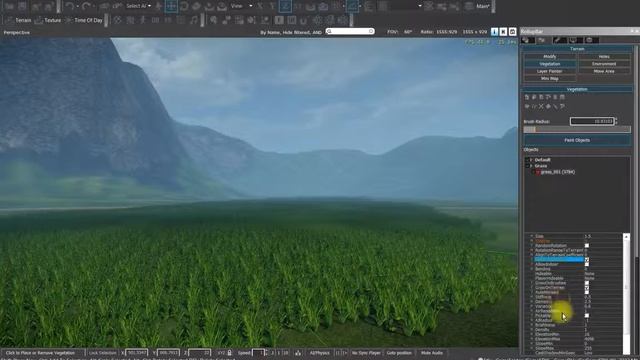Viewport: 640px width, 360px height.
Task: Click the Brush Radius slider bar
Action: point(577,129)
